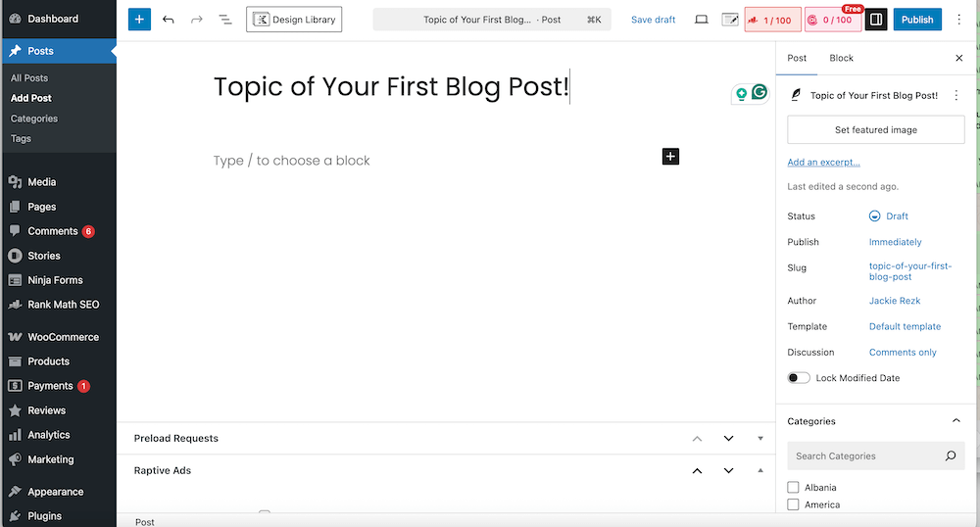Edit the slug topic-of-your-first-blog-post
Screen dimensions: 980x527
click(910, 271)
